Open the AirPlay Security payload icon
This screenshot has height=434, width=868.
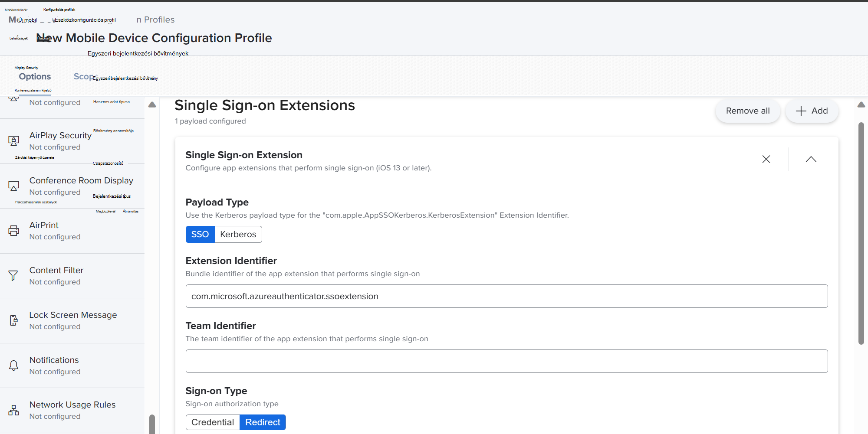[x=13, y=141]
